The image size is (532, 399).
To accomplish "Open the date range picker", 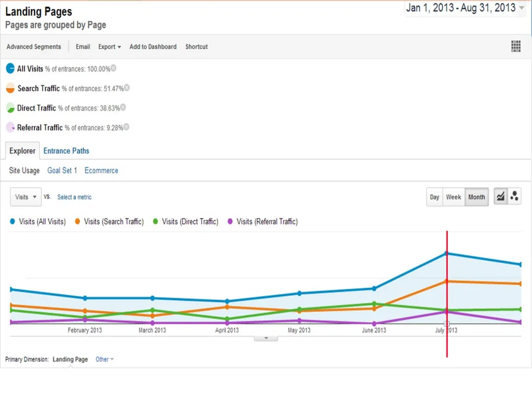I will 465,8.
